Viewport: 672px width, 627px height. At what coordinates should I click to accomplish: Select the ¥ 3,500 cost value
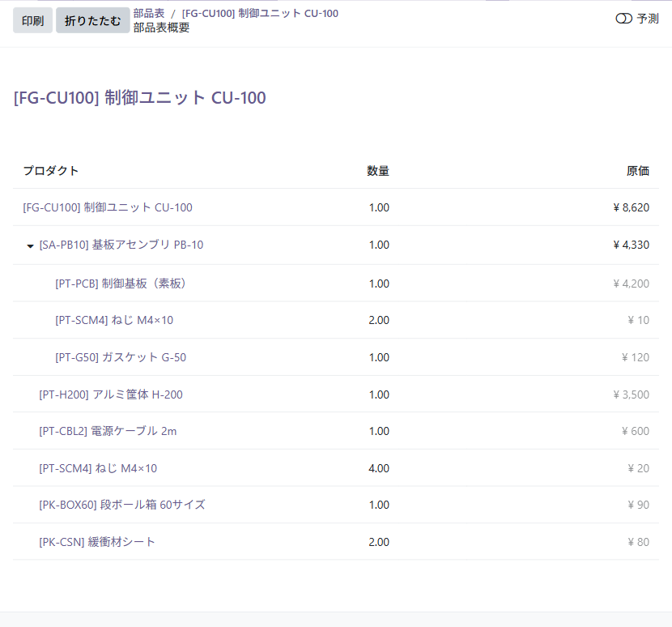coord(632,395)
